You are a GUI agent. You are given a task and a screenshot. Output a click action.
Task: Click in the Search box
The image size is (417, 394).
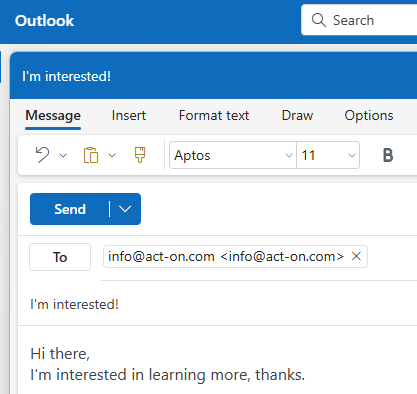tap(359, 20)
